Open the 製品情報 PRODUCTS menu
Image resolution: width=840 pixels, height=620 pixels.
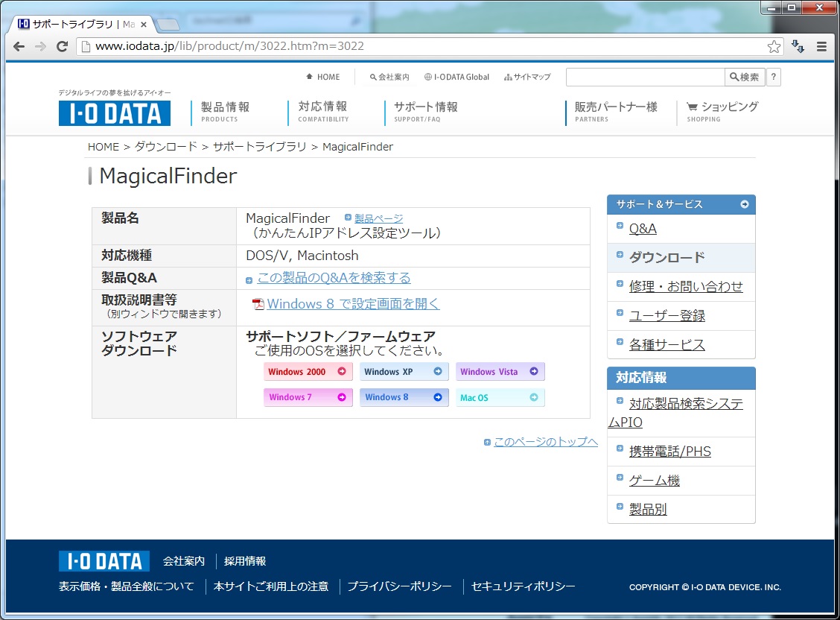pyautogui.click(x=225, y=111)
